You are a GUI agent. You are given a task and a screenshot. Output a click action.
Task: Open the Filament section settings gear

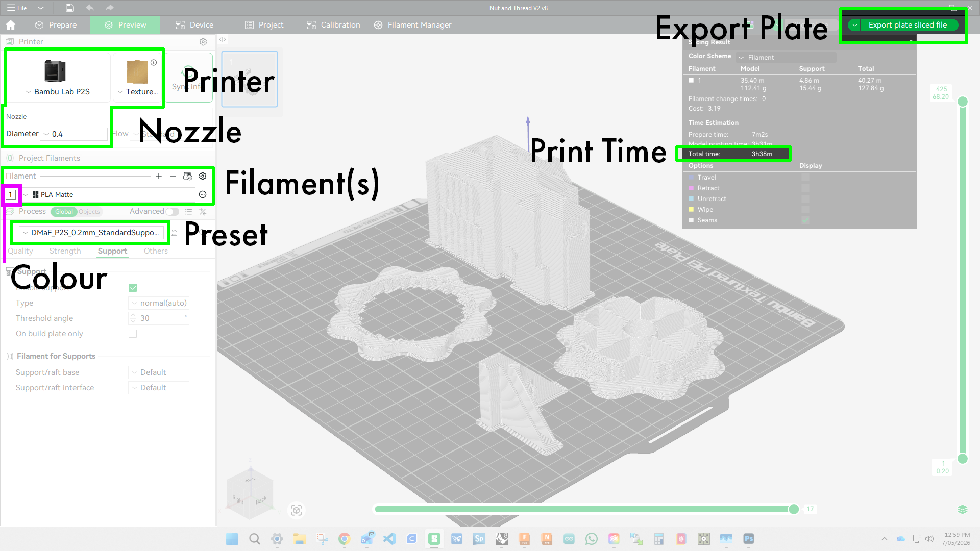pyautogui.click(x=203, y=176)
